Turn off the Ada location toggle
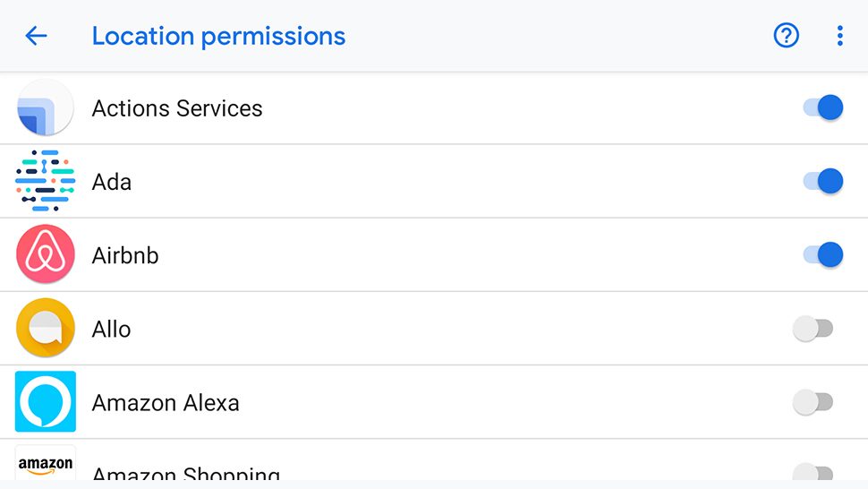The image size is (868, 489). (x=823, y=181)
